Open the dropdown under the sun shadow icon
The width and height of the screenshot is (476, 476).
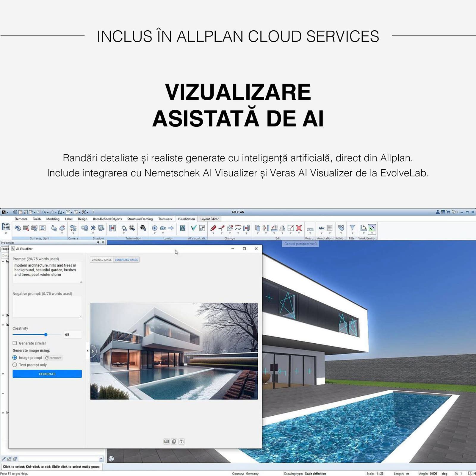tap(93, 233)
